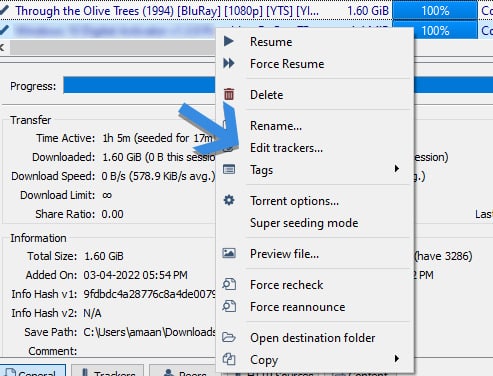The width and height of the screenshot is (493, 376).
Task: Click the Torrent options gear icon
Action: click(x=229, y=200)
